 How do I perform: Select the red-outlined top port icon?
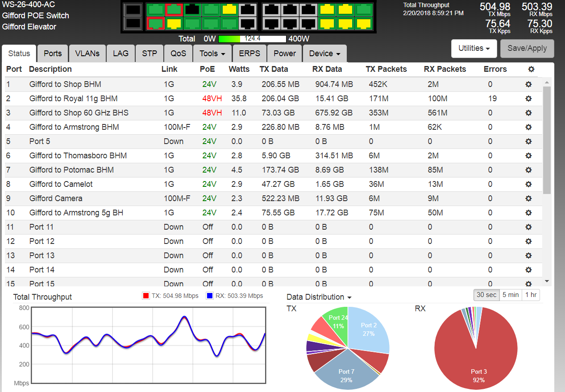coord(173,9)
